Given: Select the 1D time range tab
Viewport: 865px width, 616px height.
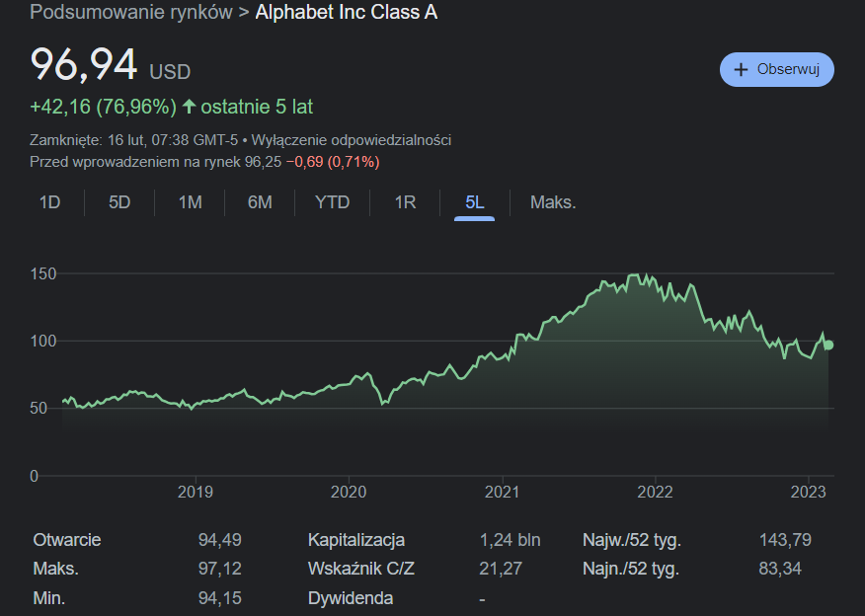Looking at the screenshot, I should (49, 202).
